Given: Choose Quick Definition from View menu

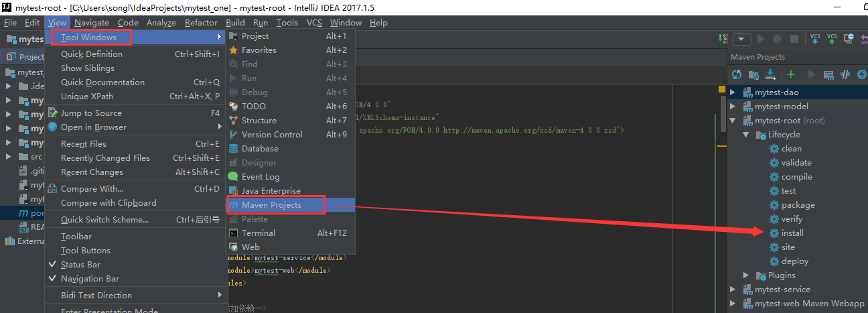Looking at the screenshot, I should (135, 54).
